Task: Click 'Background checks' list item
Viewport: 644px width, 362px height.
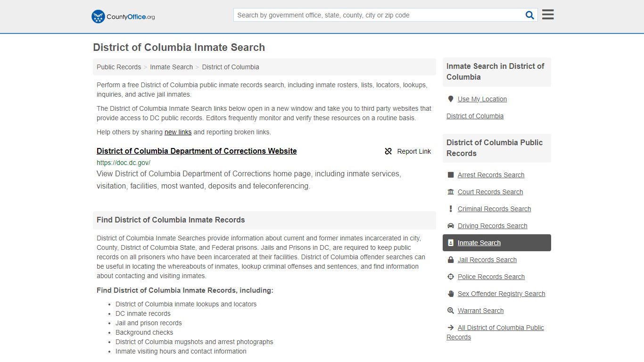Action: coord(144,332)
